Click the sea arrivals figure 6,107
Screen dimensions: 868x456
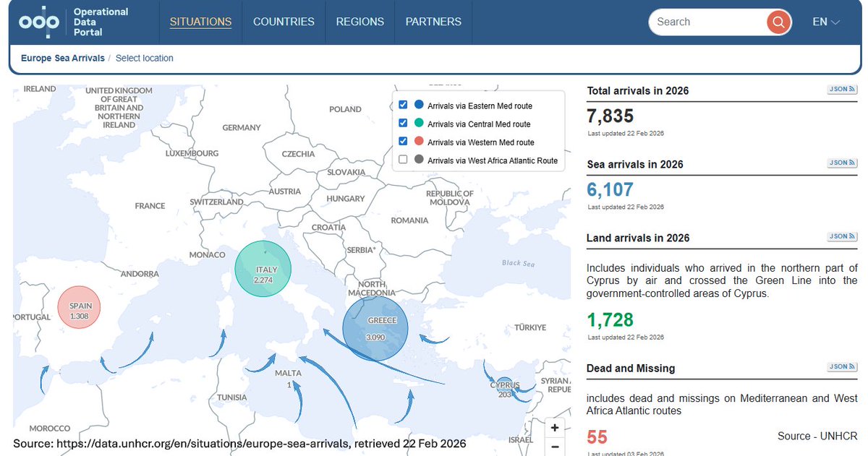click(x=610, y=189)
